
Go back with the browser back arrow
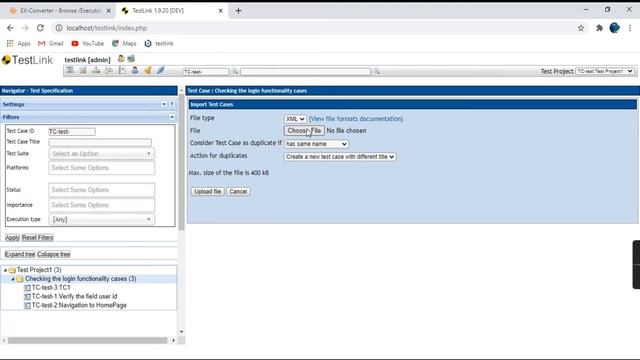pyautogui.click(x=10, y=28)
